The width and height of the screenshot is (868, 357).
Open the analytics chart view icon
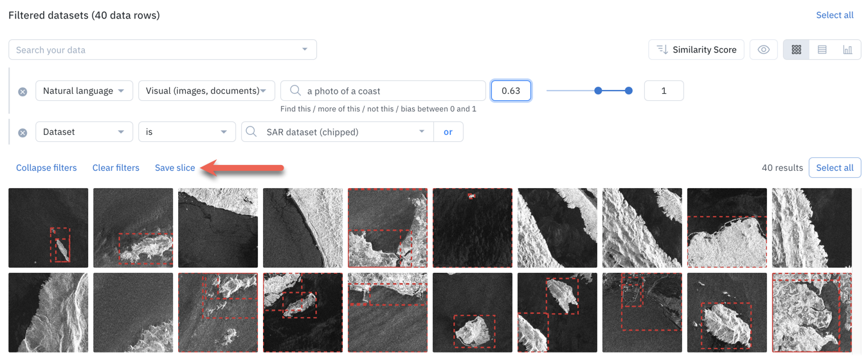[847, 49]
